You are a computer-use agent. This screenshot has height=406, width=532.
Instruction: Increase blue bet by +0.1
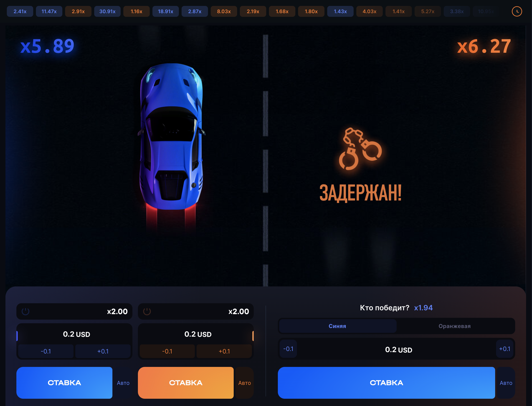click(x=103, y=351)
